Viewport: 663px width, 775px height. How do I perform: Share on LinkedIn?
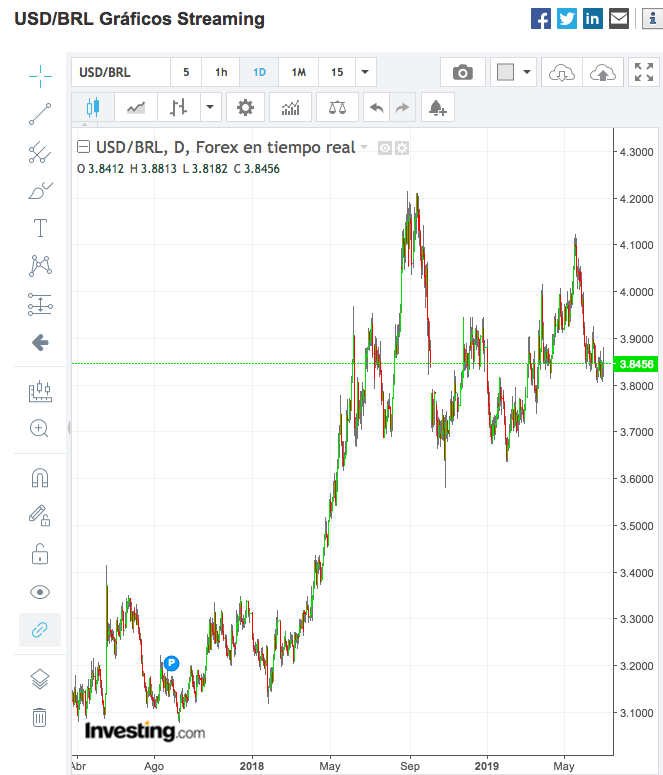click(x=592, y=19)
